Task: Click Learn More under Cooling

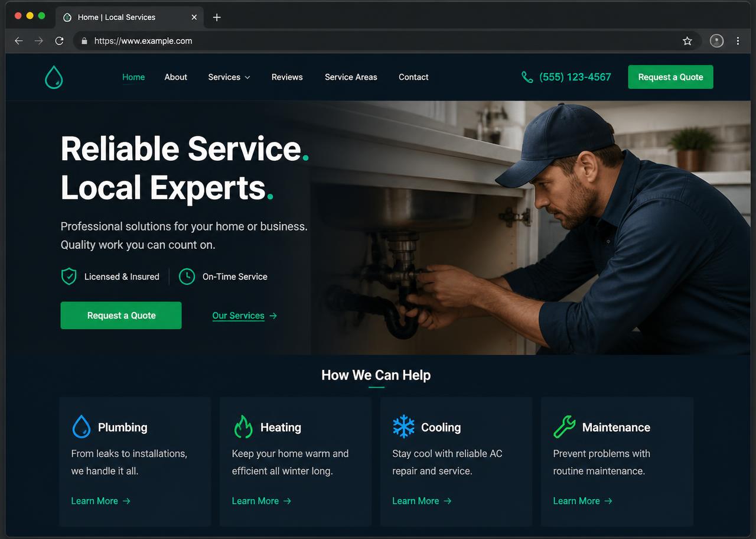Action: pyautogui.click(x=422, y=501)
